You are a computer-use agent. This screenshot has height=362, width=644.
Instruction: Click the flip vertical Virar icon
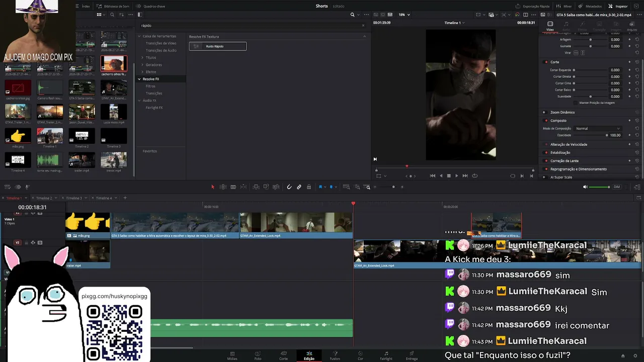583,53
